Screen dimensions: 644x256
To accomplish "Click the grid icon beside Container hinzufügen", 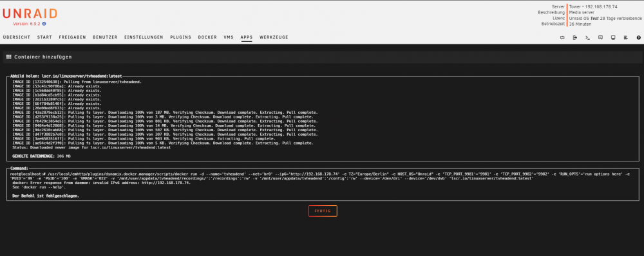I will (x=8, y=57).
